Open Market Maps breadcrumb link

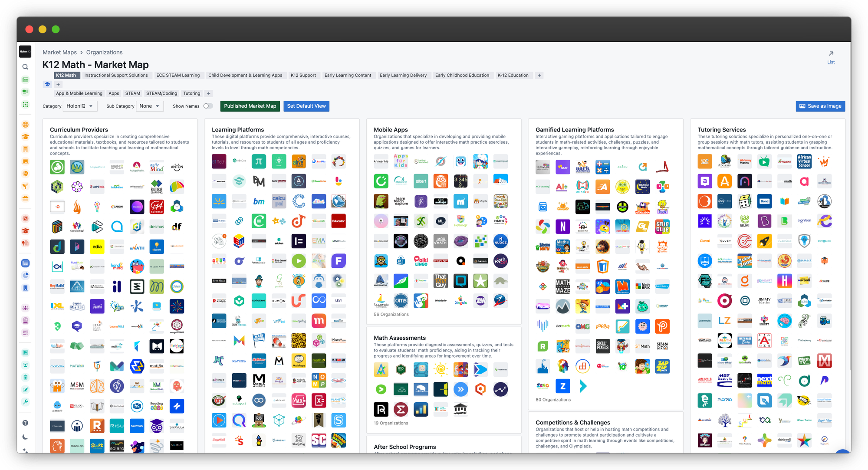point(59,53)
